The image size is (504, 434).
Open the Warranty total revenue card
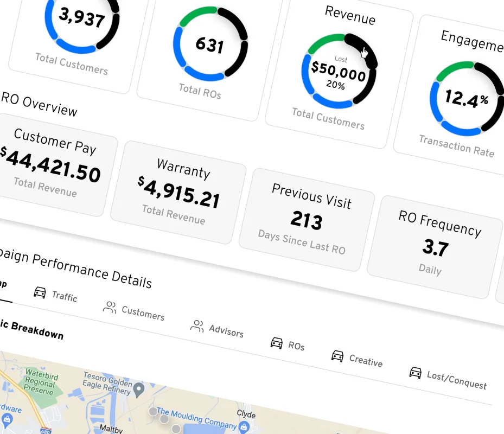tap(178, 192)
